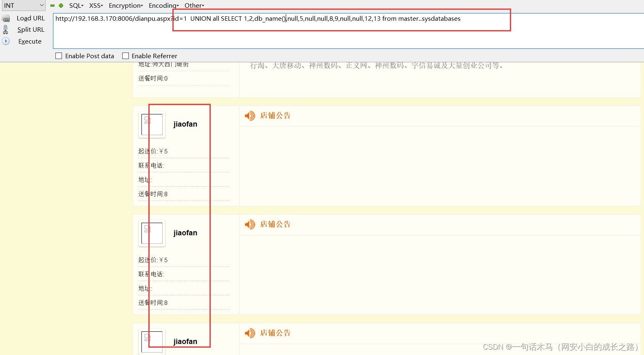Click 联系电话 in second jiaofan card
The height and width of the screenshot is (355, 644).
pos(151,274)
